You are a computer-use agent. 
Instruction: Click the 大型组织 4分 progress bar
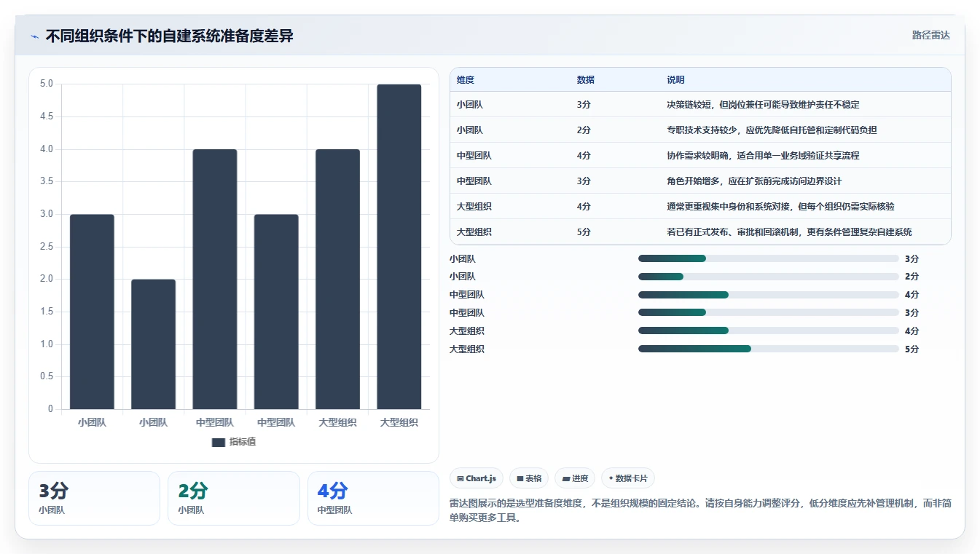[769, 331]
